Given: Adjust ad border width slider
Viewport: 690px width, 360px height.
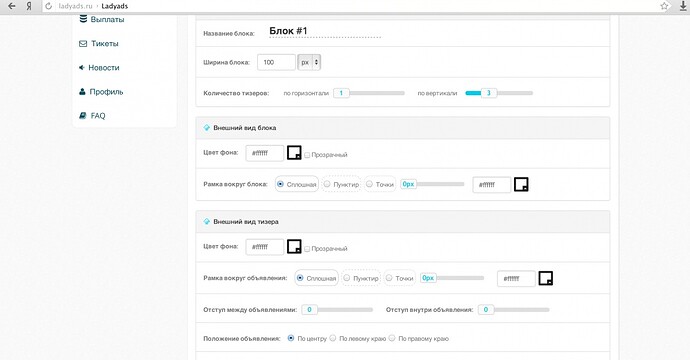Looking at the screenshot, I should pos(452,278).
